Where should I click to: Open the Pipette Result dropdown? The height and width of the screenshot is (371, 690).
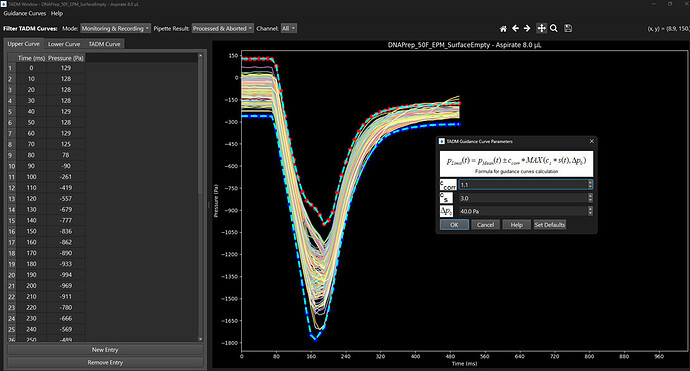[x=223, y=29]
